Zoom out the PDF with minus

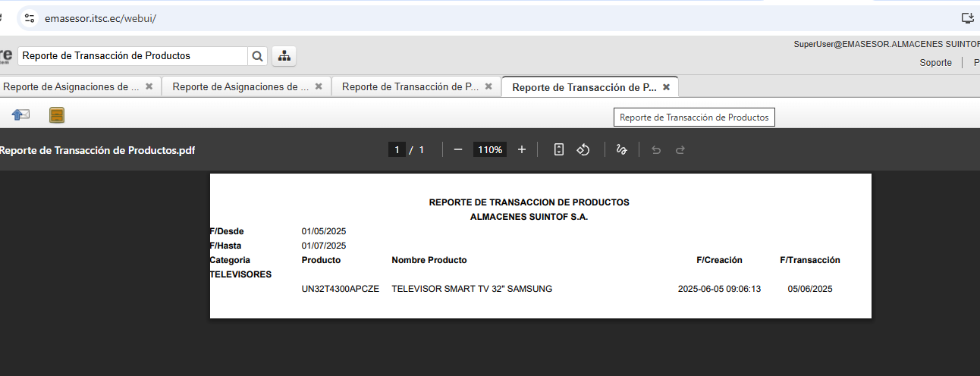(457, 150)
